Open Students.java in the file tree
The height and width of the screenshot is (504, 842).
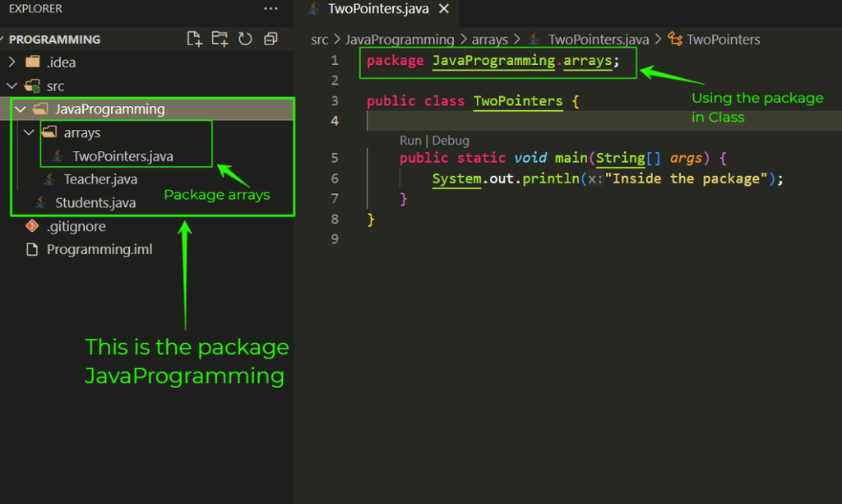coord(95,203)
